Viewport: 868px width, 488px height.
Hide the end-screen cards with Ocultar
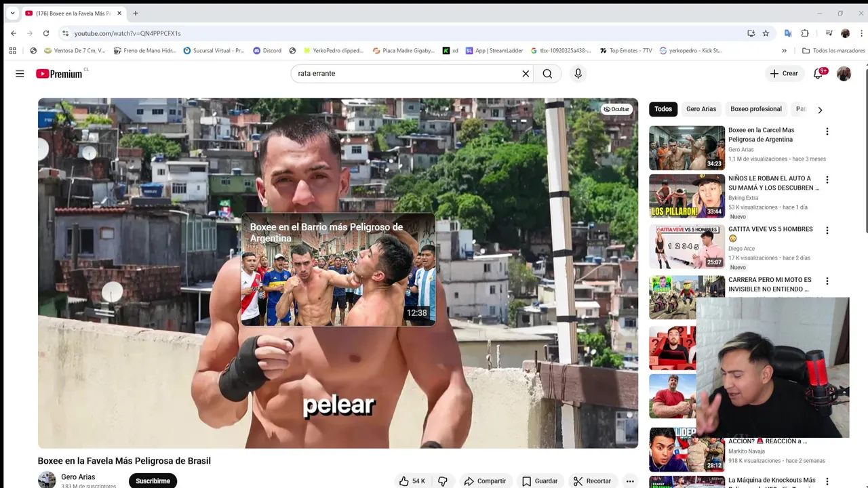pyautogui.click(x=616, y=109)
